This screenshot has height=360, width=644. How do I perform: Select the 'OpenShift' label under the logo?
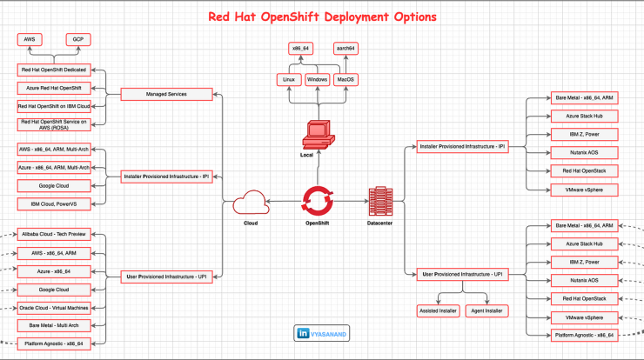point(317,223)
